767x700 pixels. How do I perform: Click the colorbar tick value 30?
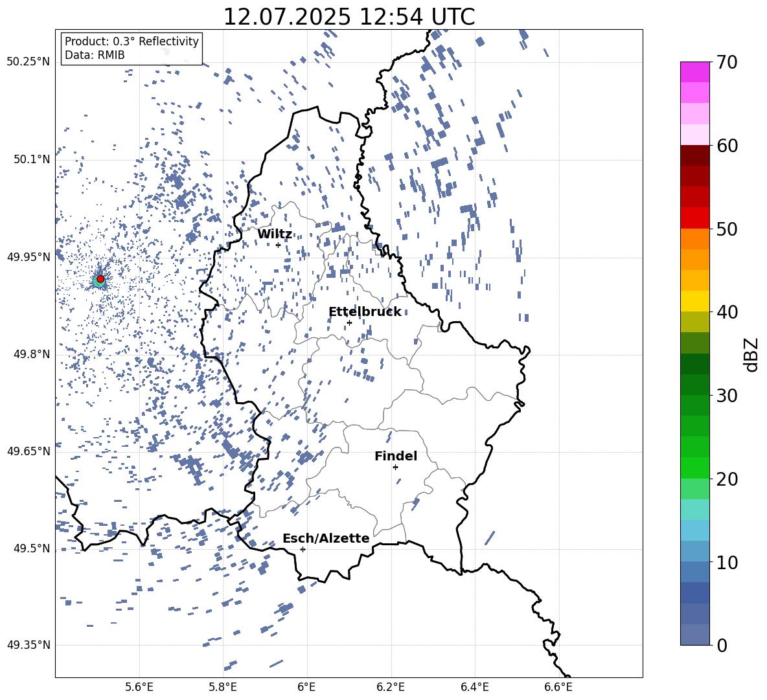coord(727,396)
